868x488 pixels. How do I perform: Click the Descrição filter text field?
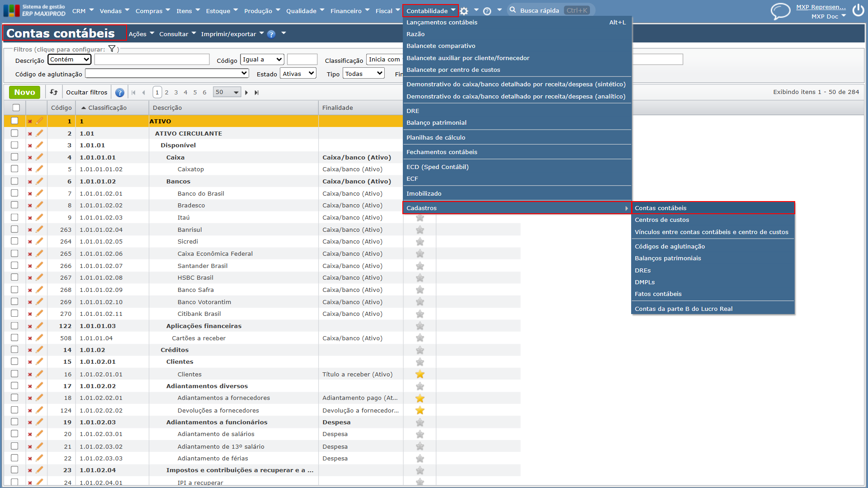click(x=152, y=59)
